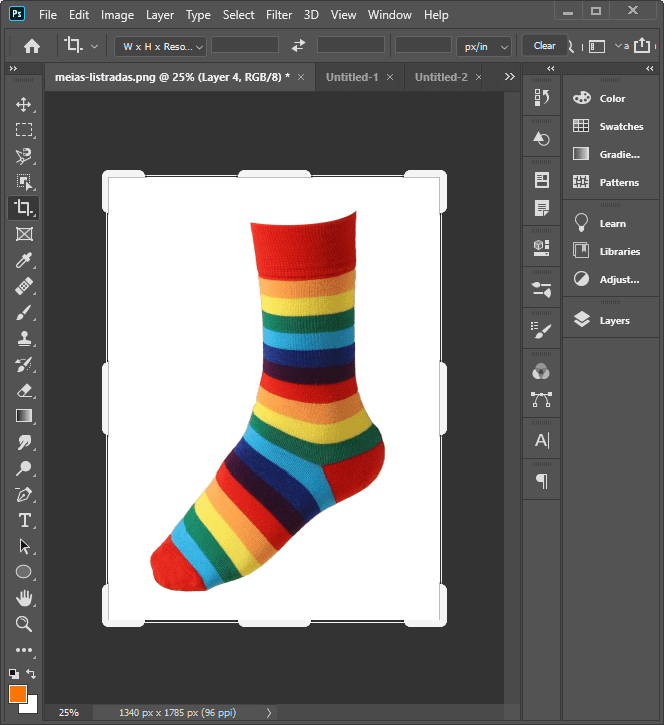This screenshot has width=664, height=725.
Task: Open the Character panel icon
Action: pos(541,440)
